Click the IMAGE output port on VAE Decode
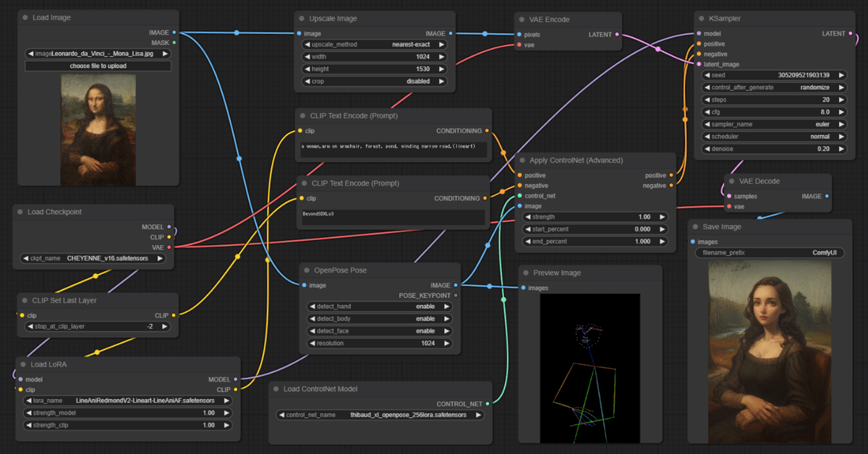Screen dimensions: 868x454 [827, 196]
